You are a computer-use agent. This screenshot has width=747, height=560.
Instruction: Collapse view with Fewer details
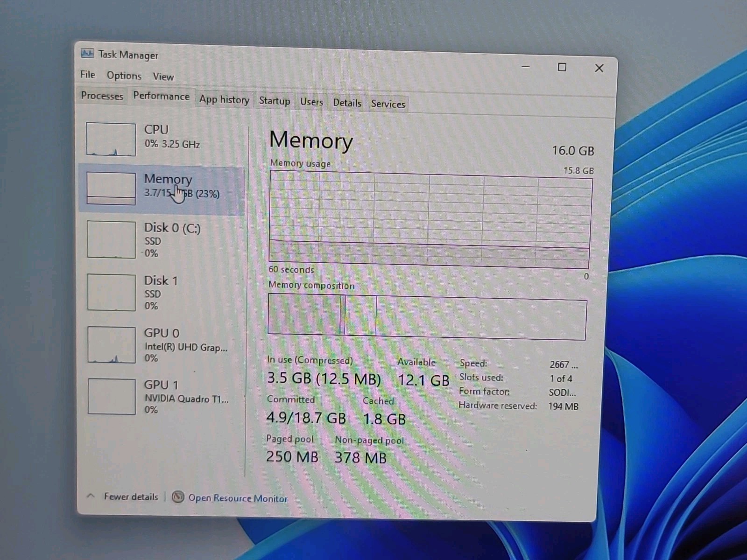tap(131, 497)
